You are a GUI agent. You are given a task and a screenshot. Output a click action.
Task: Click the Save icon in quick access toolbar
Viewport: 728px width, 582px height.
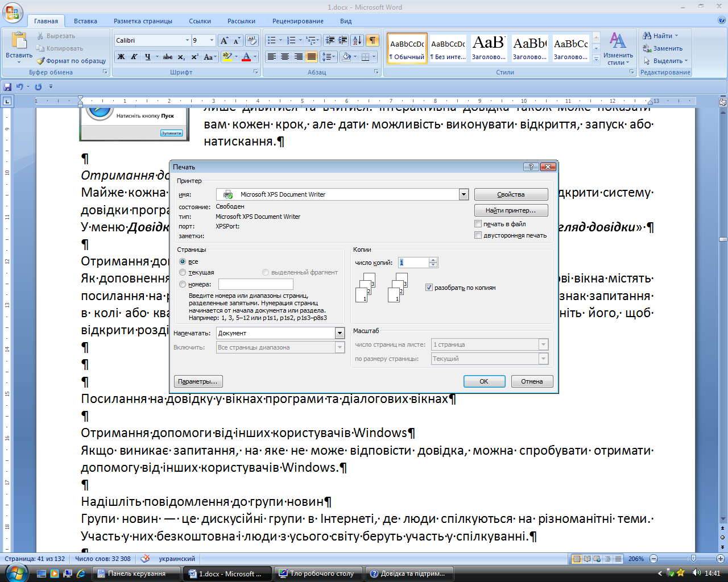click(x=7, y=87)
